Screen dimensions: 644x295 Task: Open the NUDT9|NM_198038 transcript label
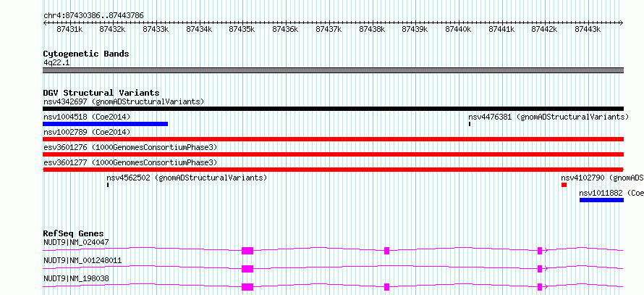[77, 278]
